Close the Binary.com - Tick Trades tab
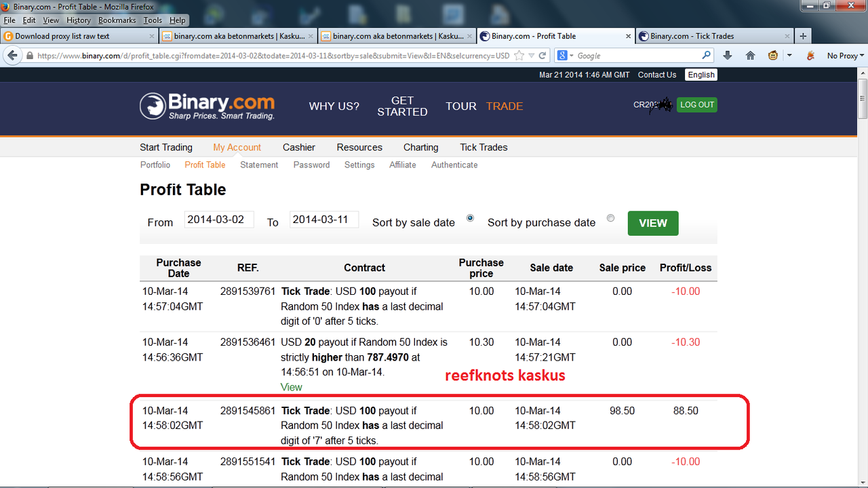Image resolution: width=868 pixels, height=488 pixels. [x=787, y=36]
